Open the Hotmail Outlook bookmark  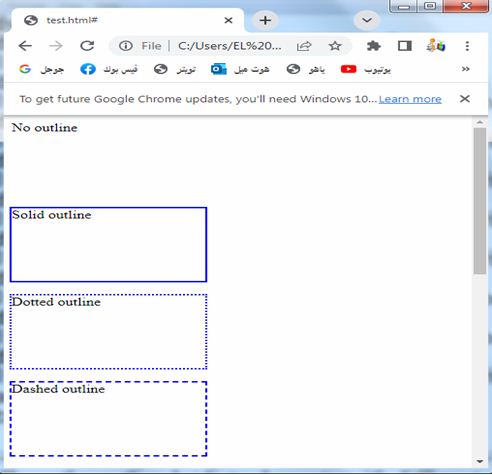pyautogui.click(x=240, y=69)
